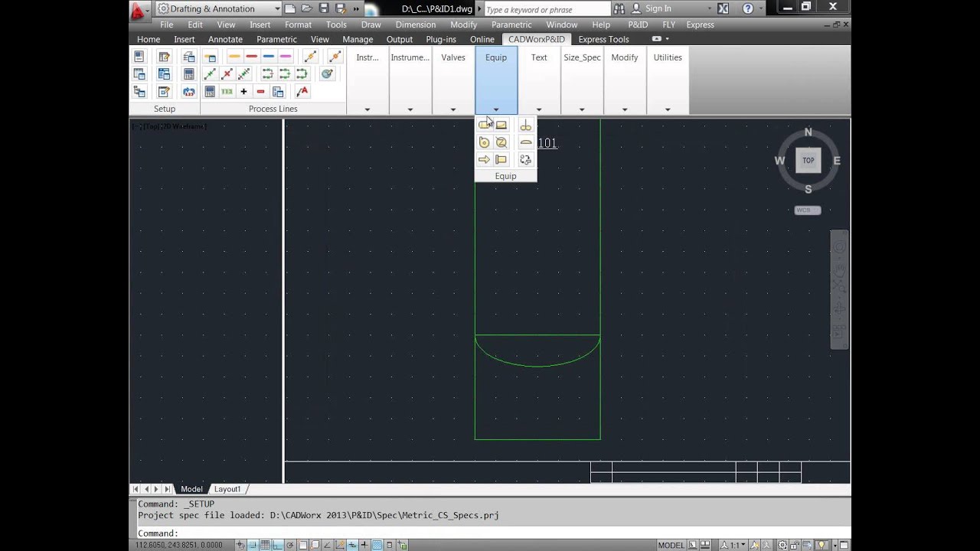Click the blue 123 renumber icon in Setup
Viewport: 980px width, 551px height.
tap(188, 92)
